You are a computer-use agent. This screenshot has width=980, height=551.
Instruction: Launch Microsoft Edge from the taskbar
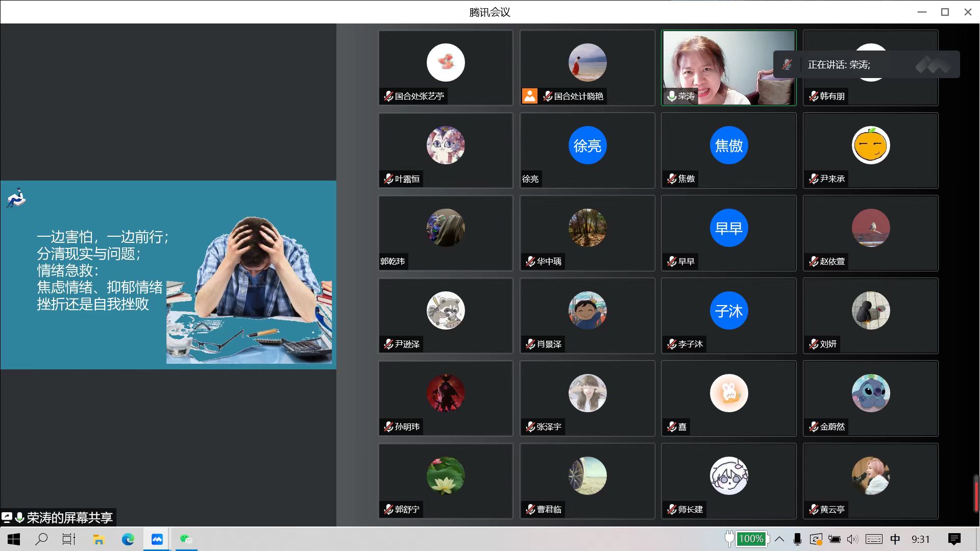pyautogui.click(x=128, y=539)
